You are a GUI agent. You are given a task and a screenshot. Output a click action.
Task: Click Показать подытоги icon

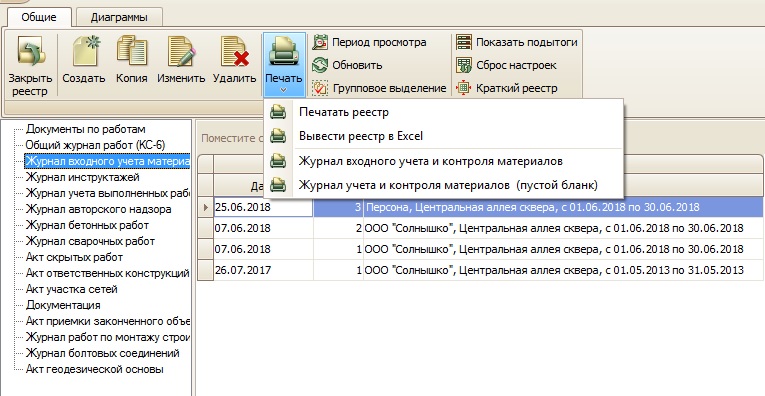[463, 42]
